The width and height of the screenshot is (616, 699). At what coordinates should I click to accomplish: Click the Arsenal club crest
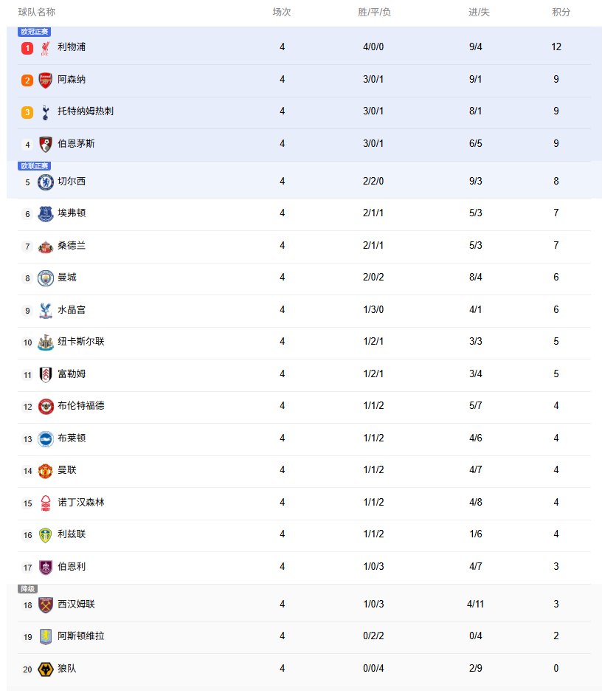pyautogui.click(x=46, y=80)
